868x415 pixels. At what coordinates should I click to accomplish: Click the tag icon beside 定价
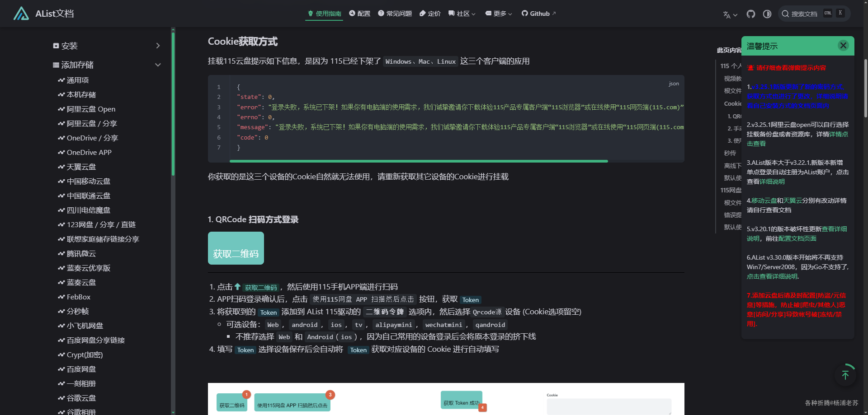tap(423, 14)
